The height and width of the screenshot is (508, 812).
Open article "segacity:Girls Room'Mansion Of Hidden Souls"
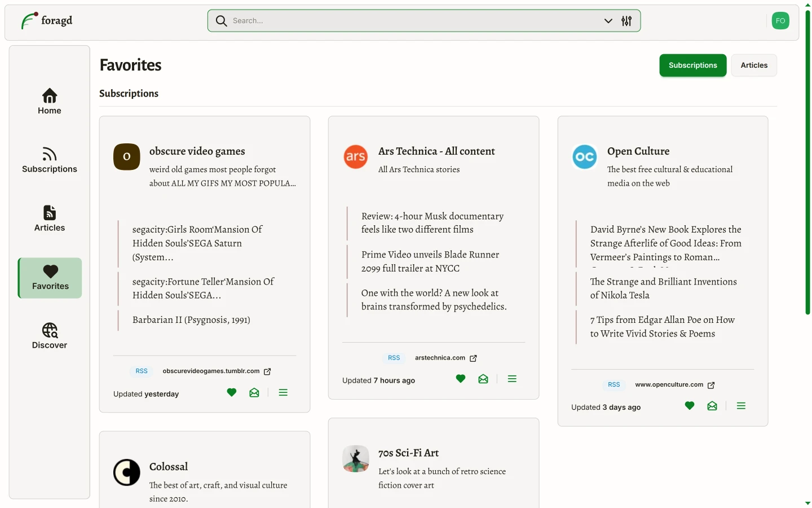coord(197,243)
